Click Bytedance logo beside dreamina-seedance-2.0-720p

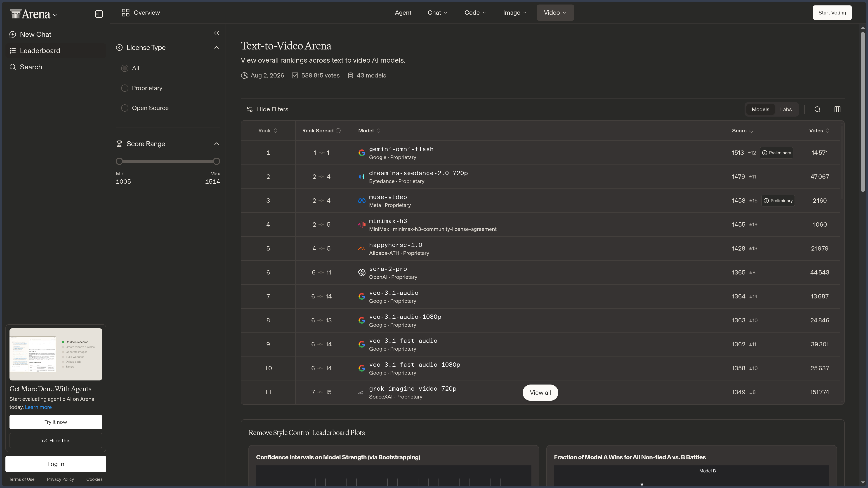click(x=362, y=176)
